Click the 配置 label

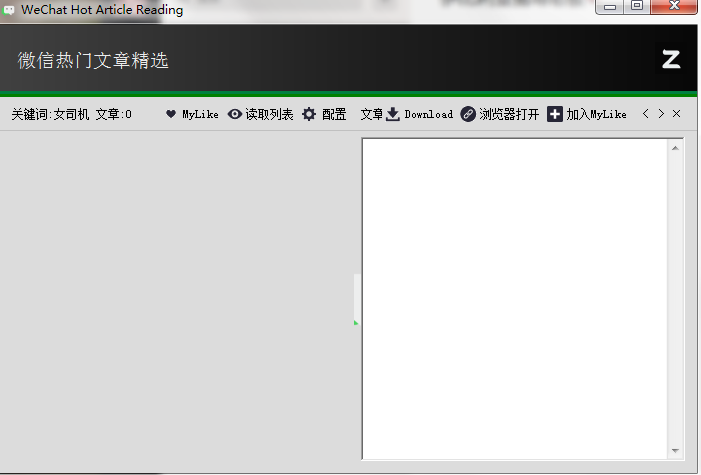coord(334,115)
